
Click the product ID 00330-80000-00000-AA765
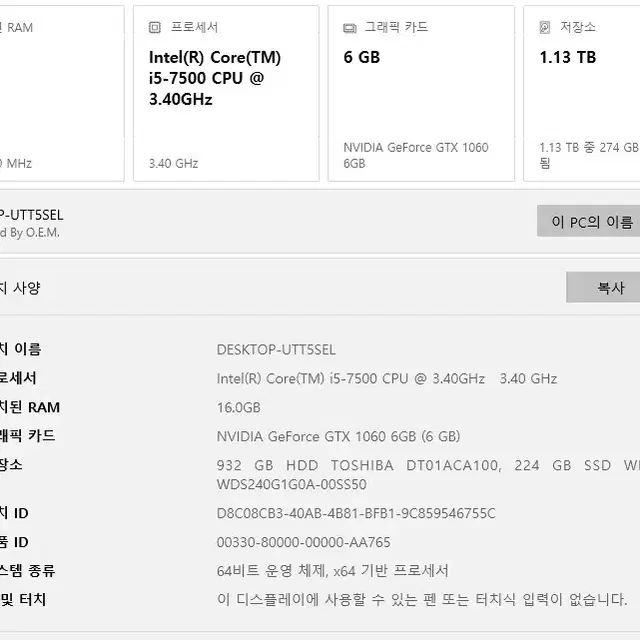[x=304, y=542]
